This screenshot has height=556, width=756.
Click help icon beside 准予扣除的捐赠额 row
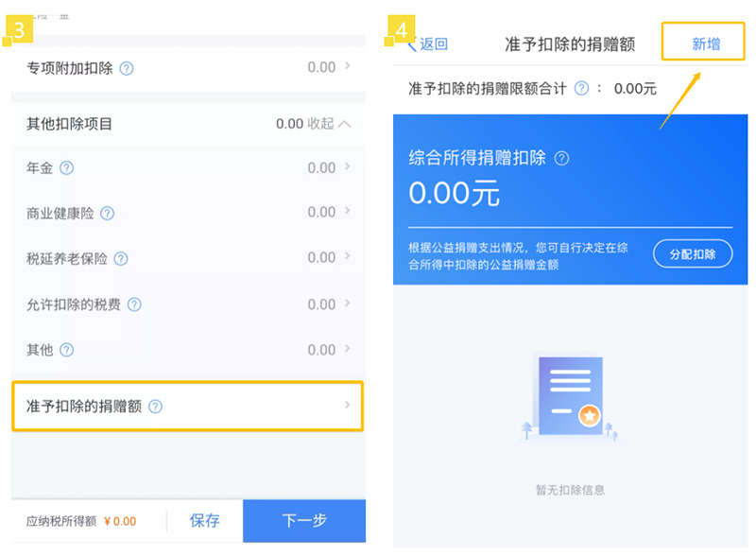point(155,407)
